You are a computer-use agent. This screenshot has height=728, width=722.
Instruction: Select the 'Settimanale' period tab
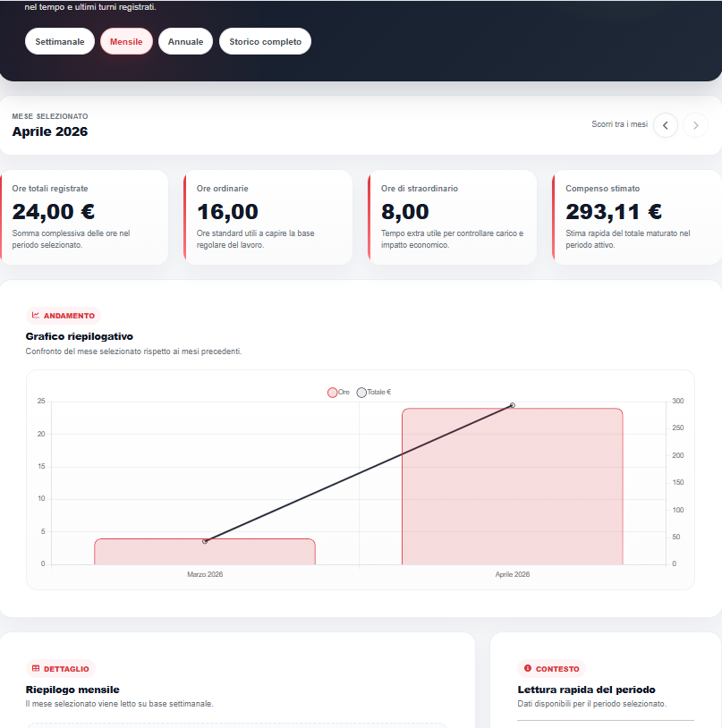[x=59, y=40]
